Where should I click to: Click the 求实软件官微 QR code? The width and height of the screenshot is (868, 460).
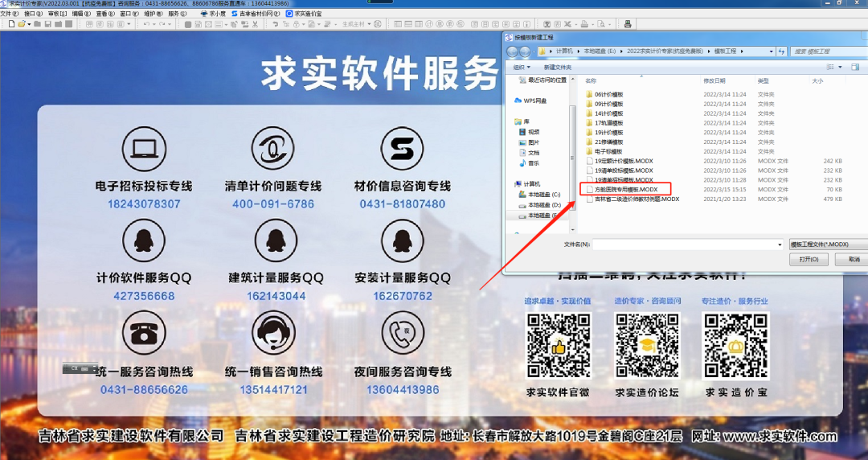(x=558, y=346)
